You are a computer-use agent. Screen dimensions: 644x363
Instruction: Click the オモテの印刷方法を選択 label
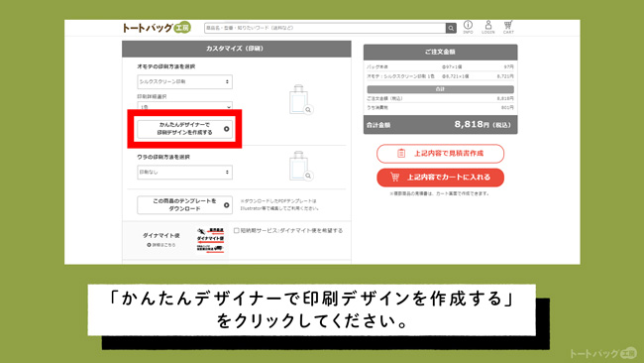click(165, 66)
